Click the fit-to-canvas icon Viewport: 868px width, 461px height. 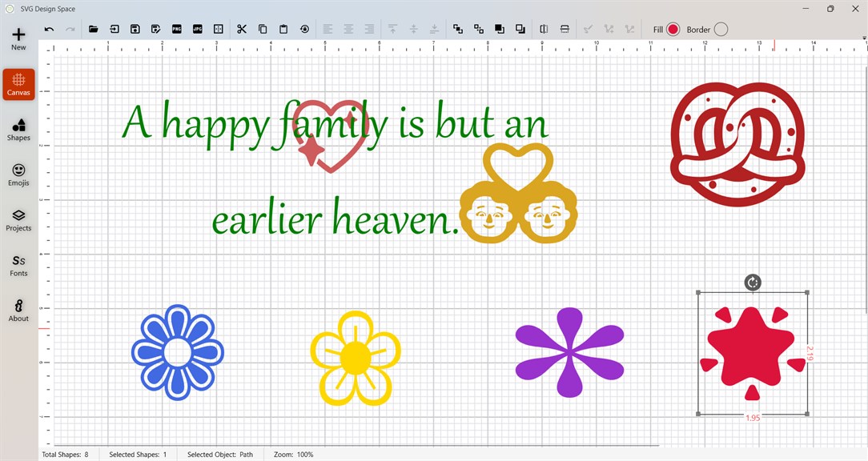[218, 30]
